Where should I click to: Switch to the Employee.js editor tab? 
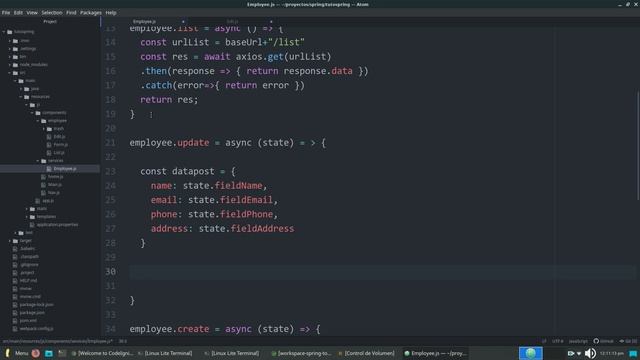[x=144, y=21]
